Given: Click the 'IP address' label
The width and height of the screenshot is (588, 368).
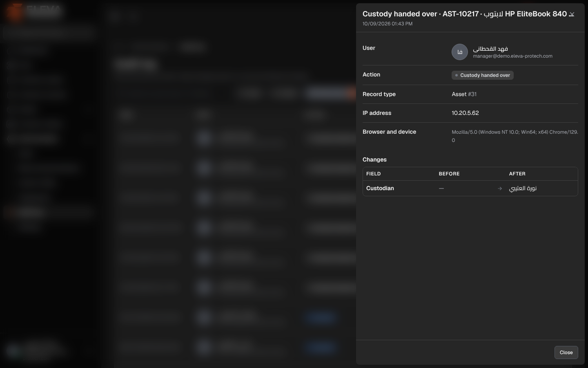Looking at the screenshot, I should [x=376, y=113].
